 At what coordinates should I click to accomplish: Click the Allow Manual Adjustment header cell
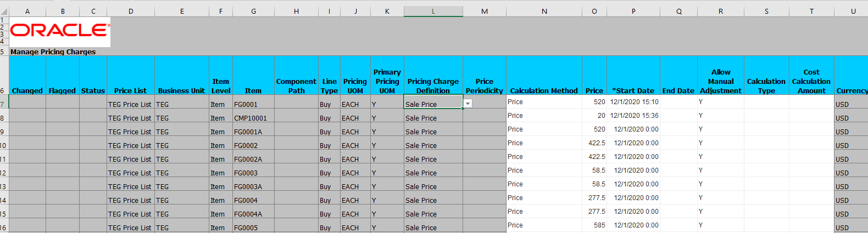[720, 81]
